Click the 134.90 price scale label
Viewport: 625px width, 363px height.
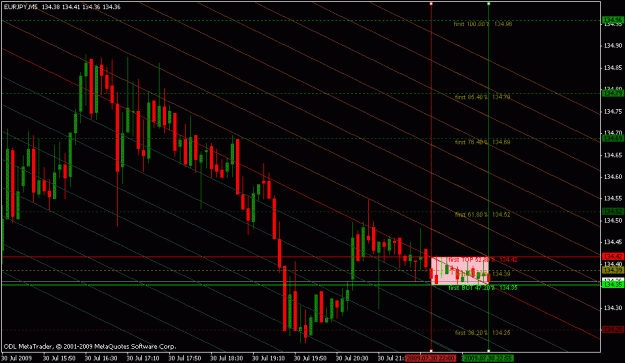tap(613, 46)
